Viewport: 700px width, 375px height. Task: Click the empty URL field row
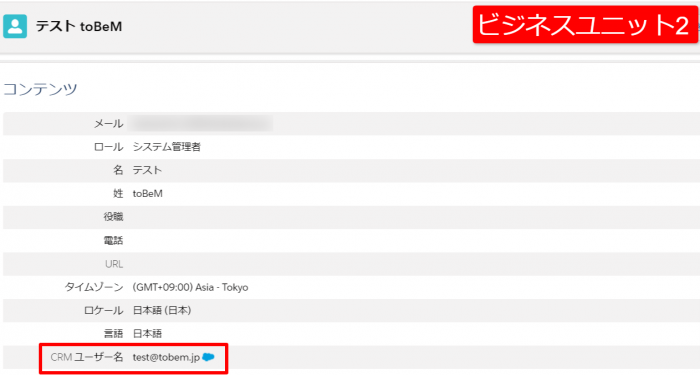pos(351,264)
